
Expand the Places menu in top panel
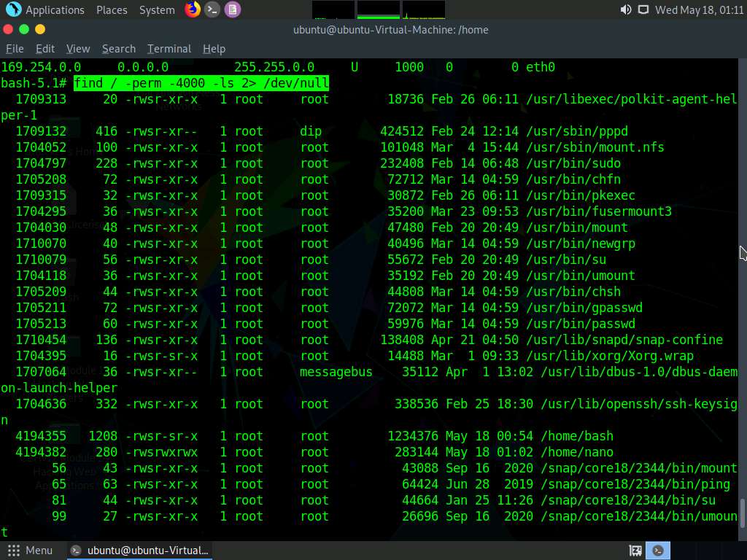[x=112, y=9]
